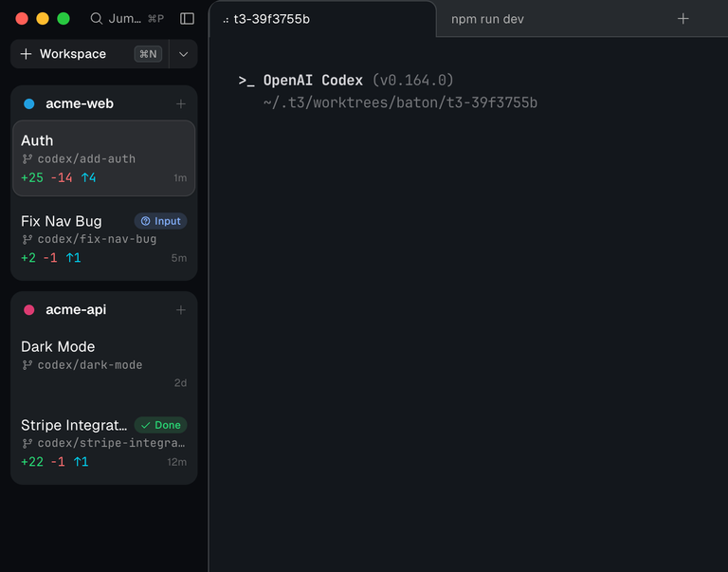Image resolution: width=728 pixels, height=572 pixels.
Task: Click the +22 additions count
Action: pos(32,462)
